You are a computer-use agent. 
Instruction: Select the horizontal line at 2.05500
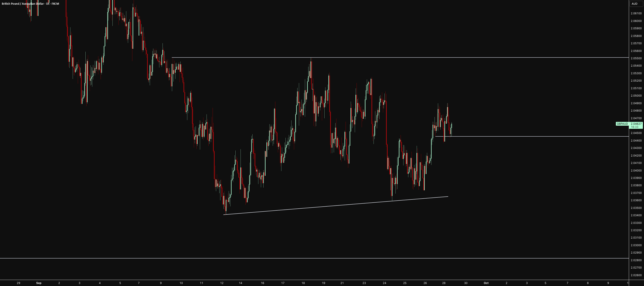[x=400, y=58]
